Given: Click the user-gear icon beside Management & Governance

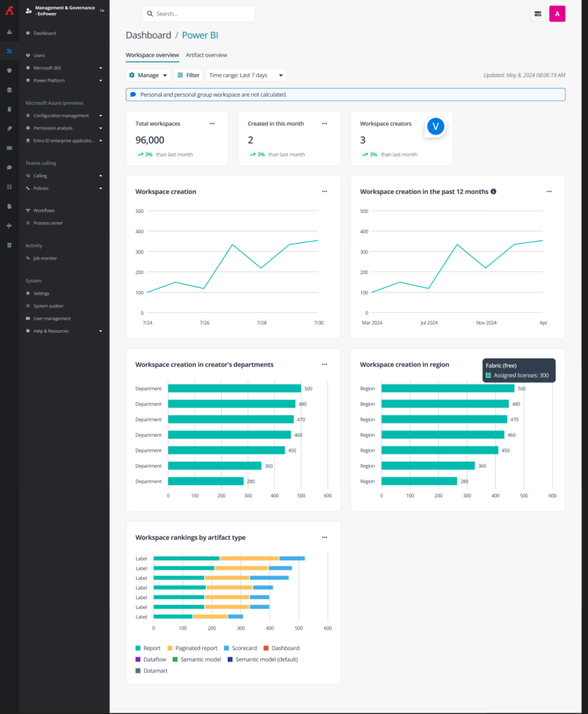Looking at the screenshot, I should [x=29, y=10].
